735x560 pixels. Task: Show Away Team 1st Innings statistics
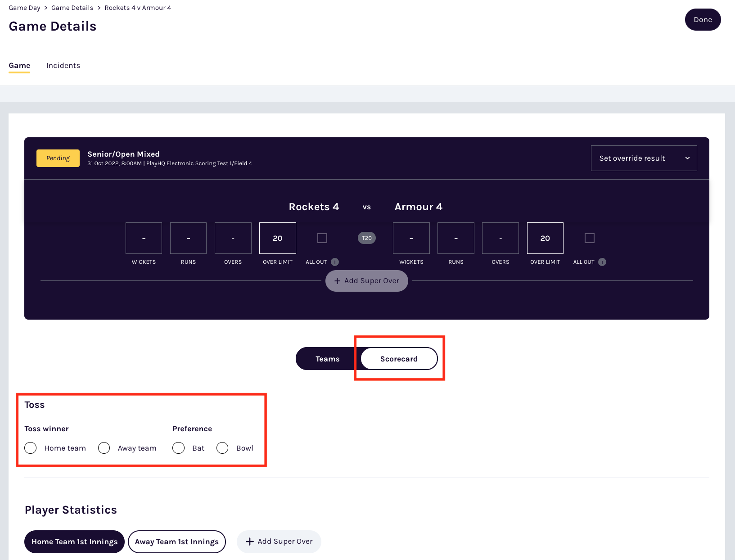point(177,542)
